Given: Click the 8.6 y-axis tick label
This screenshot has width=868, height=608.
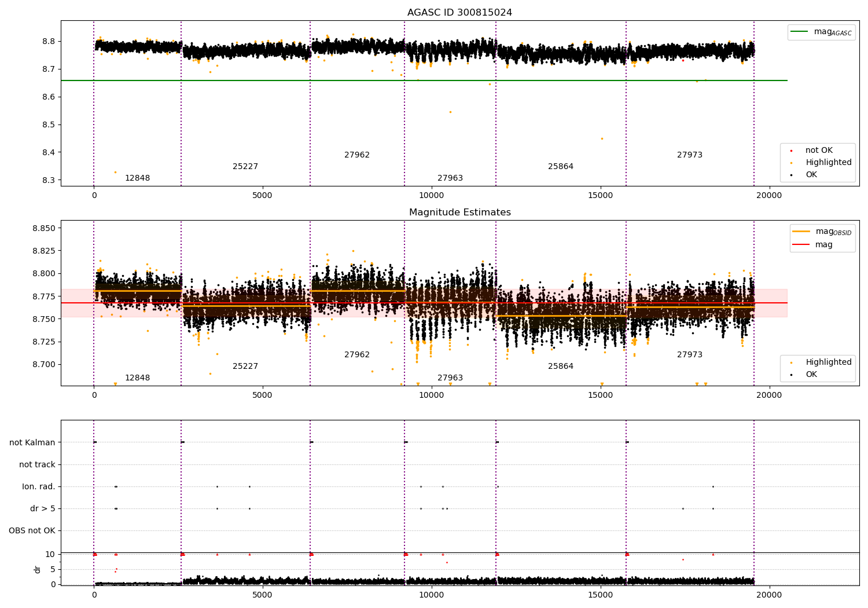Looking at the screenshot, I should [x=47, y=97].
